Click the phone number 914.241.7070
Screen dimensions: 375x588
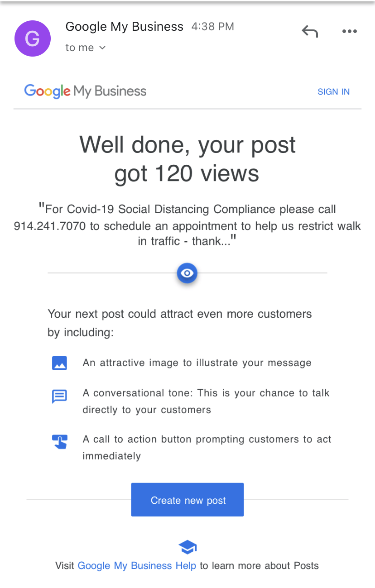(50, 225)
